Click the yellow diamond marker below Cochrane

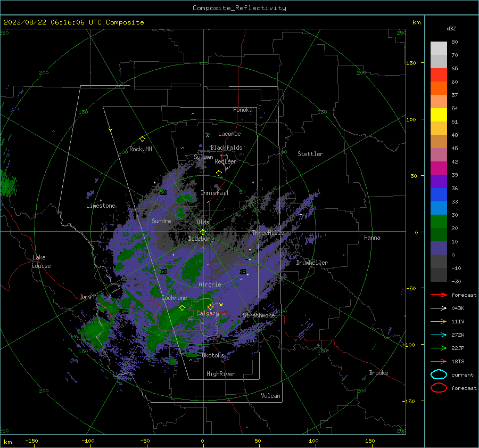coord(182,307)
